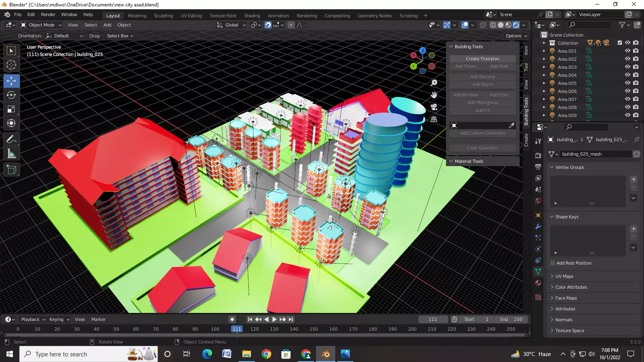Open the Texture properties tab
Image resolution: width=644 pixels, height=362 pixels.
(538, 297)
